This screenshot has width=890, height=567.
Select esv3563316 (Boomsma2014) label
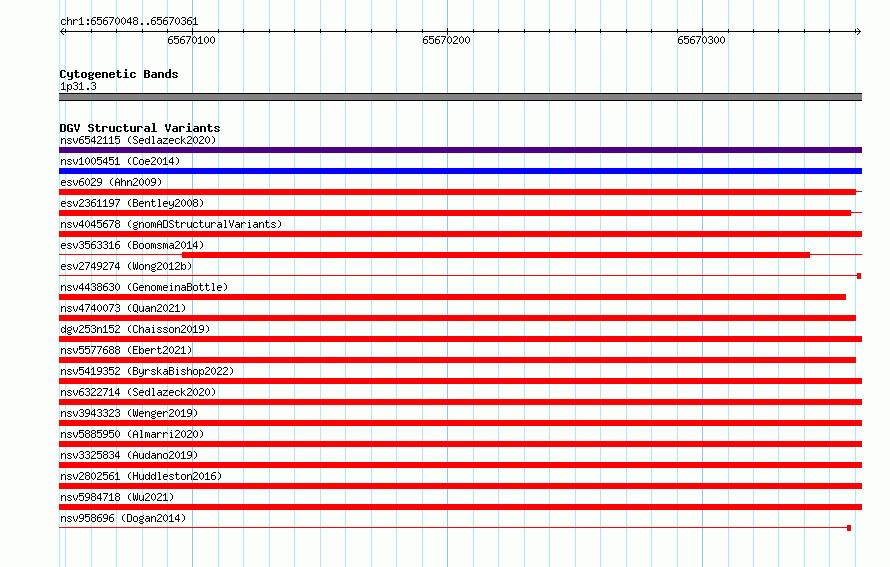[132, 245]
